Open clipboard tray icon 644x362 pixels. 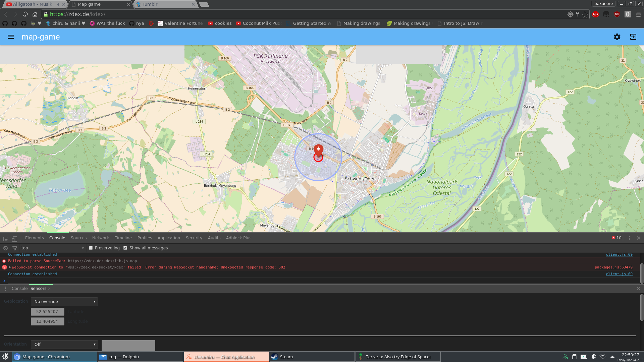[x=575, y=357]
